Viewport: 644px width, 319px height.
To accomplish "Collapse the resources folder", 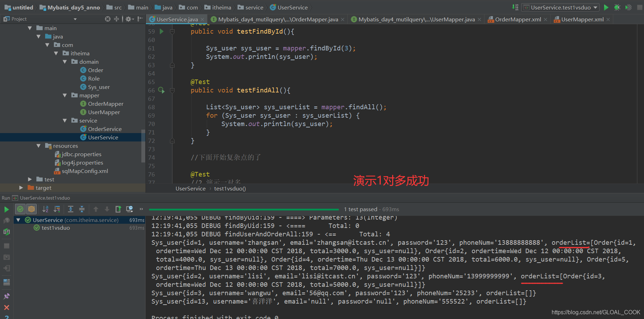I will pyautogui.click(x=38, y=146).
